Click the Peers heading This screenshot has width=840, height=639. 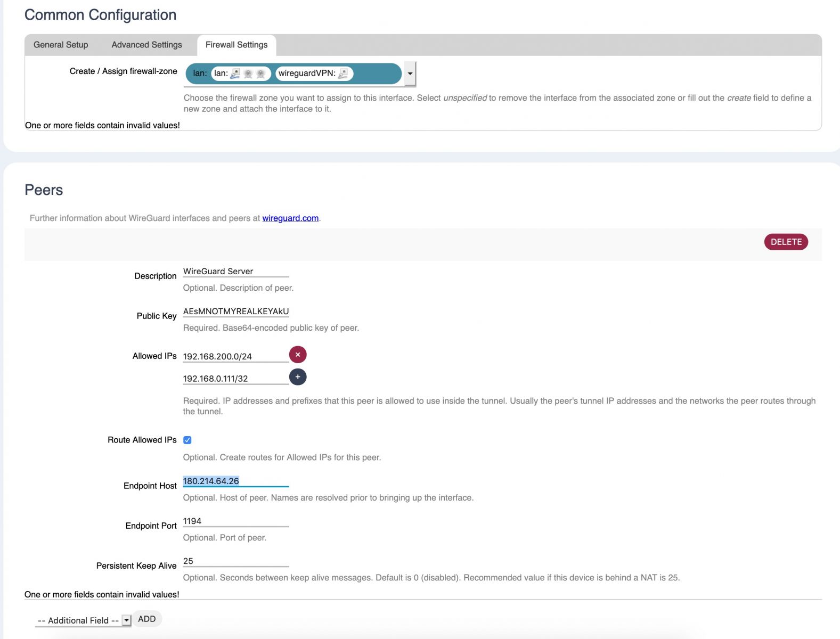click(x=44, y=190)
